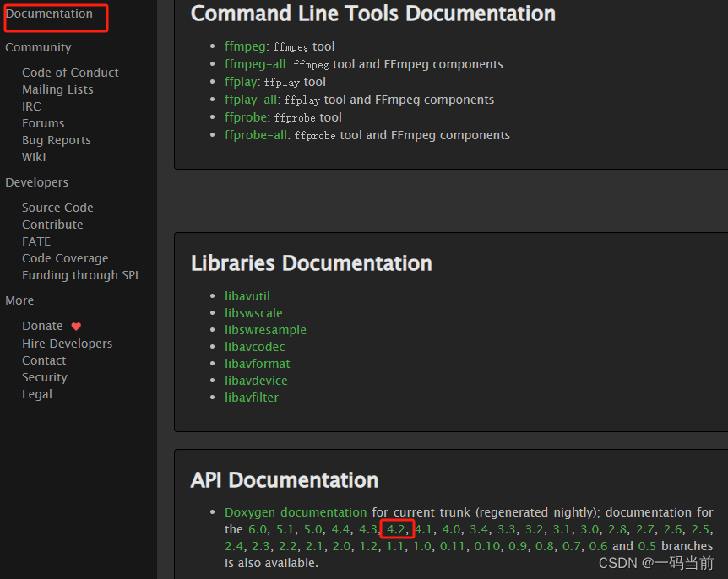Open Hire Developers page

pos(67,344)
